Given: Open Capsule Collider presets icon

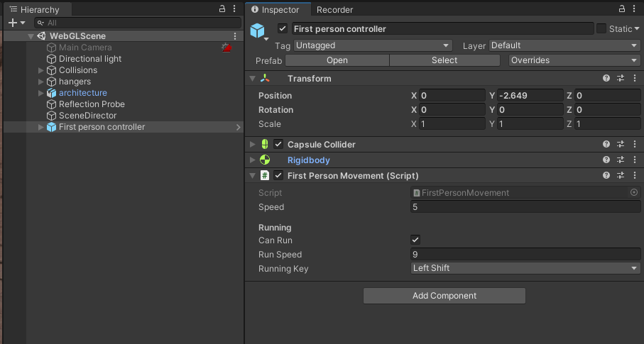Looking at the screenshot, I should (x=621, y=144).
